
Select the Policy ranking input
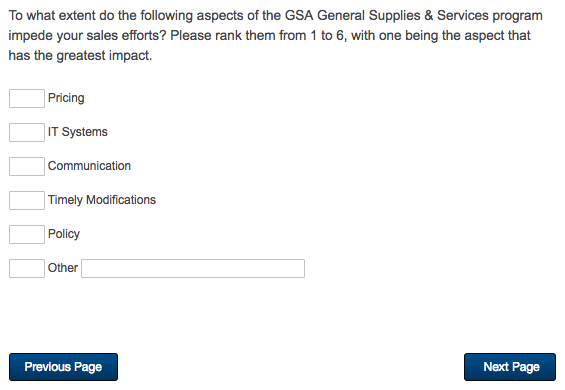pos(27,234)
